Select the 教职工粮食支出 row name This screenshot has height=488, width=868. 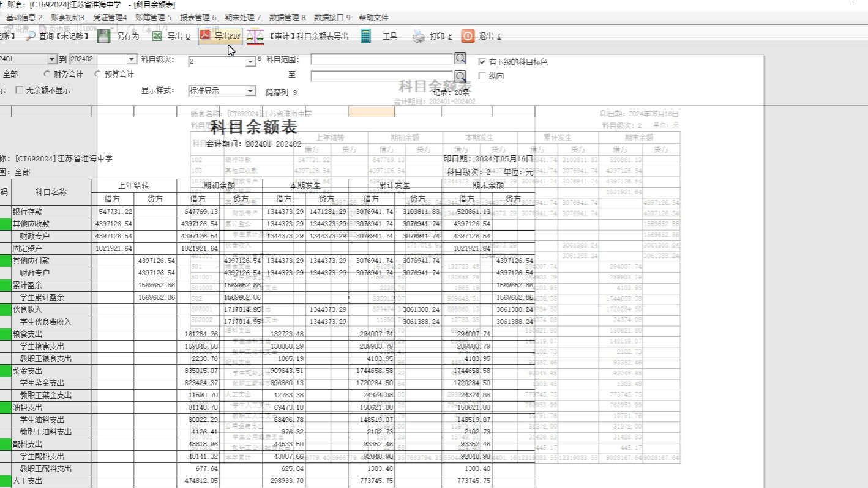click(46, 358)
